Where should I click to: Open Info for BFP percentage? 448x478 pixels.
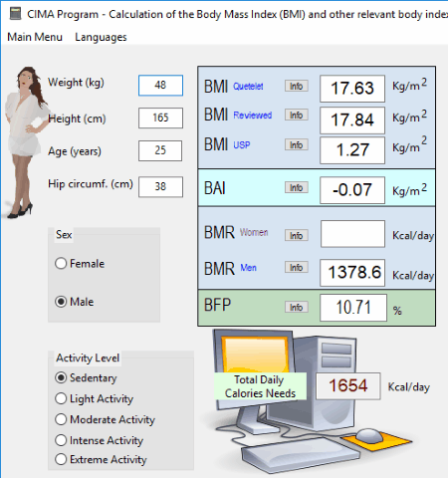click(297, 307)
